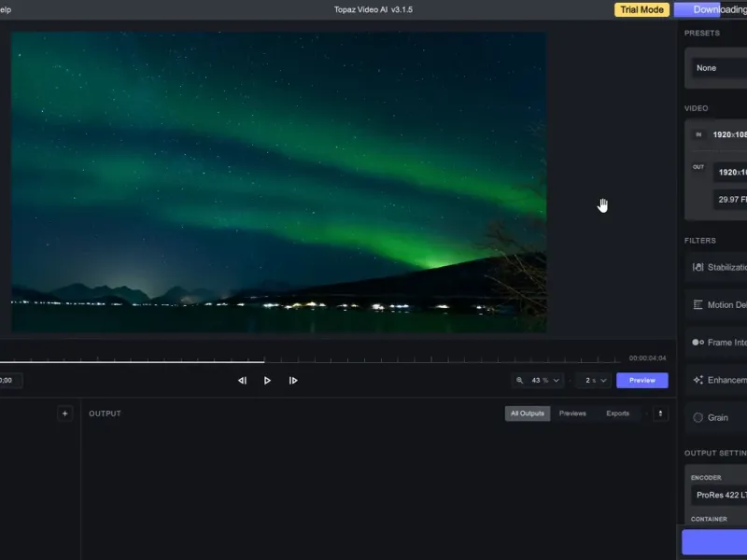Toggle the Grain filter circle
The height and width of the screenshot is (560, 747).
pos(698,417)
